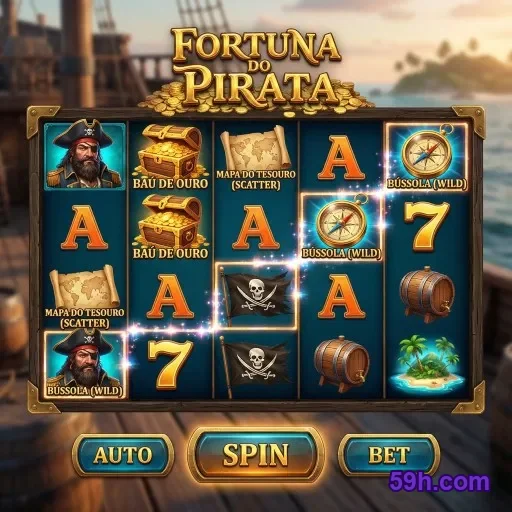Select the tropical island symbol
The image size is (512, 512).
[426, 364]
